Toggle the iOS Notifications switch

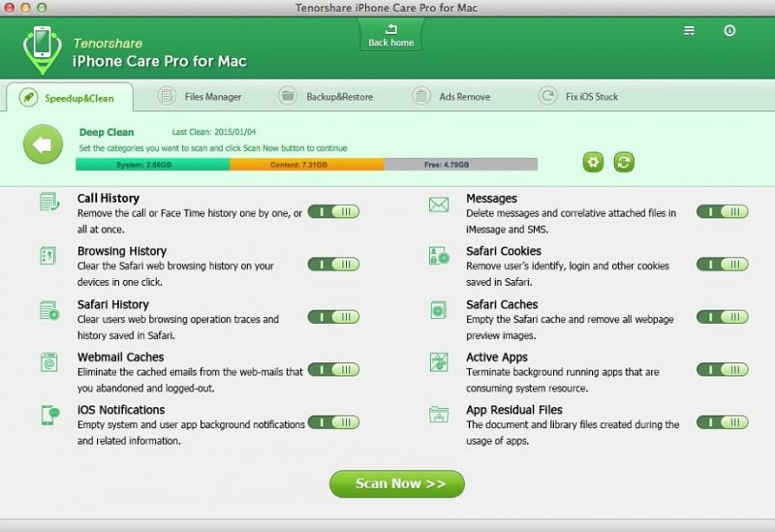334,422
